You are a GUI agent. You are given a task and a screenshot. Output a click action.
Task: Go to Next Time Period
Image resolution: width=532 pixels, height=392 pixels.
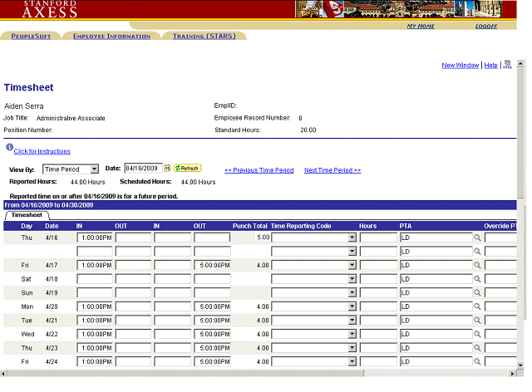tap(332, 170)
